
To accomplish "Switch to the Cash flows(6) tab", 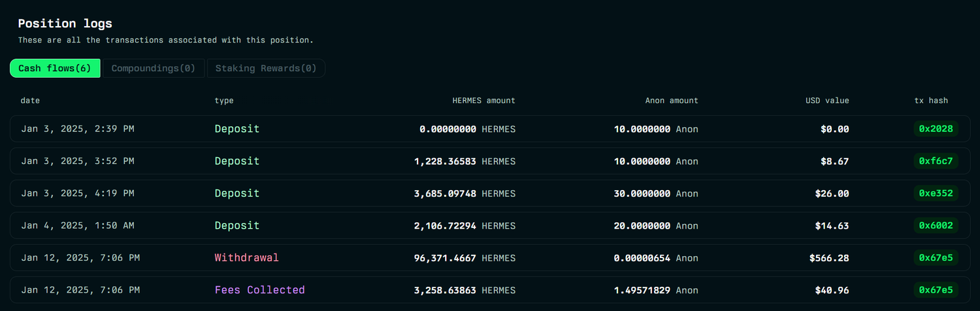I will point(55,69).
